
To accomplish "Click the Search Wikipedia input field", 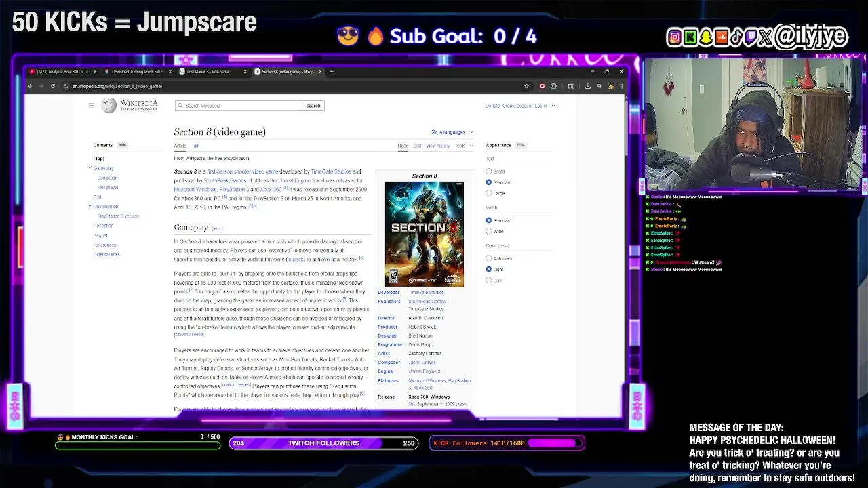I will click(238, 106).
